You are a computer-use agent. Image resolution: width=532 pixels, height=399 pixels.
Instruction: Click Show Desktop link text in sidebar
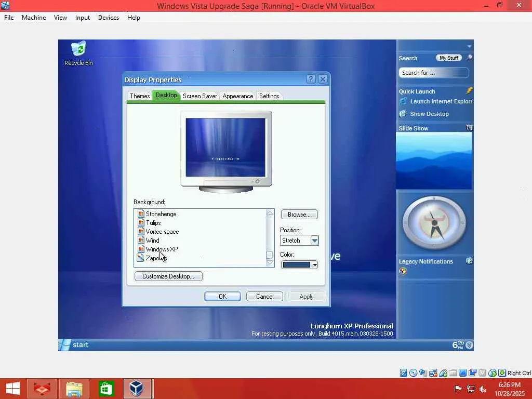(429, 114)
